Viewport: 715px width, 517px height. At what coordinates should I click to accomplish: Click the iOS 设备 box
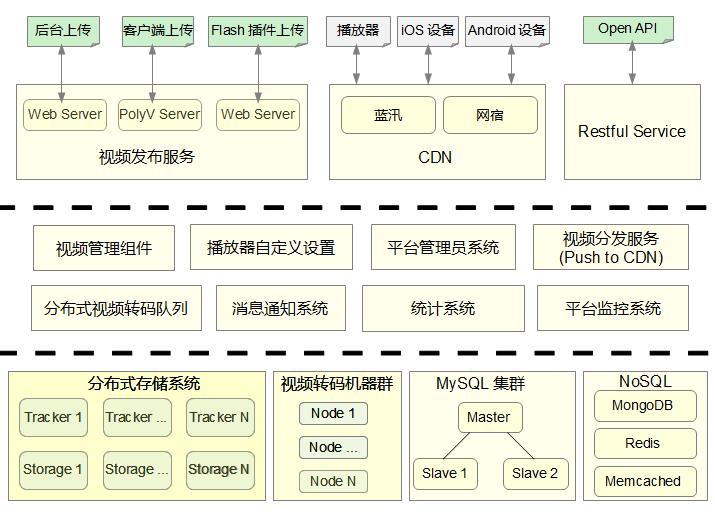pyautogui.click(x=428, y=31)
